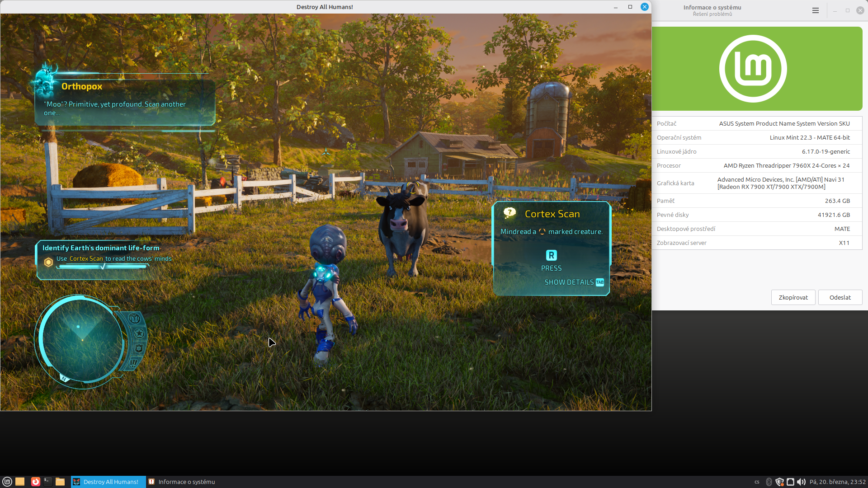
Task: Click the circular radar minimap
Action: pyautogui.click(x=81, y=339)
